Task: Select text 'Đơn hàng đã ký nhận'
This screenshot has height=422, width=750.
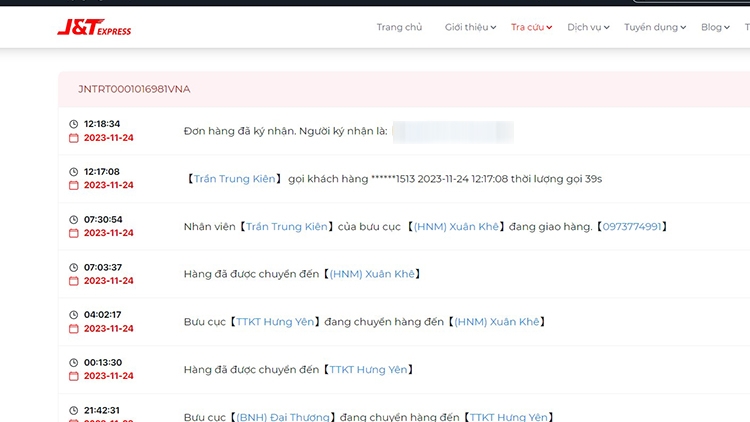Action: click(240, 131)
